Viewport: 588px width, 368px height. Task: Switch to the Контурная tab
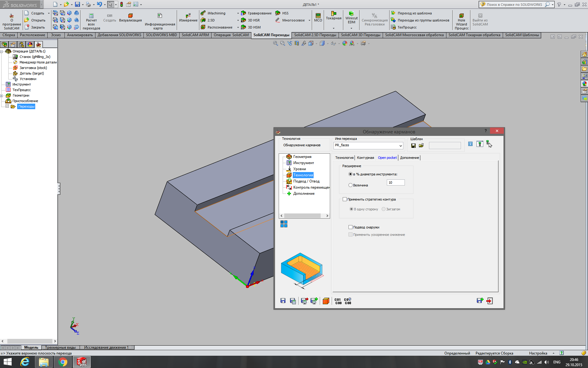365,158
